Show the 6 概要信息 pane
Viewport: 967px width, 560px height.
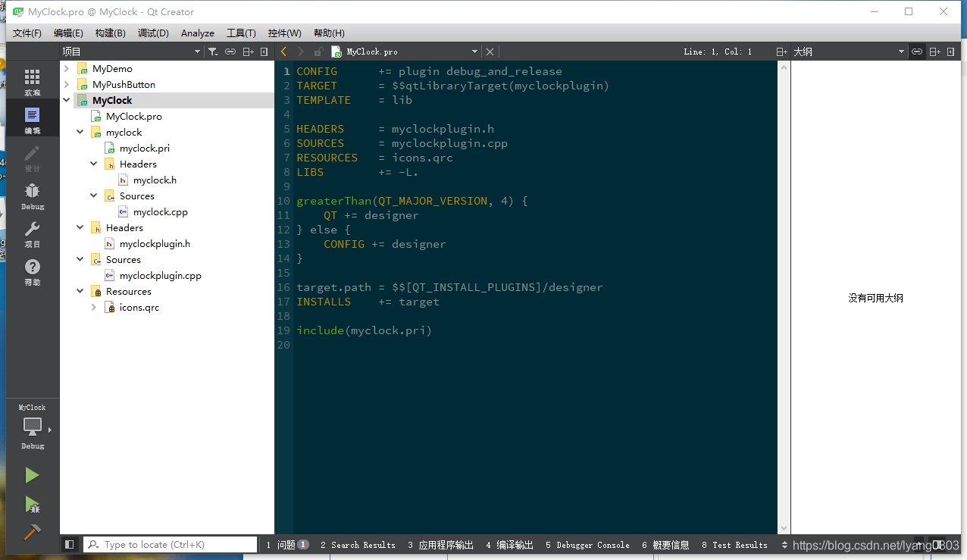pyautogui.click(x=665, y=544)
